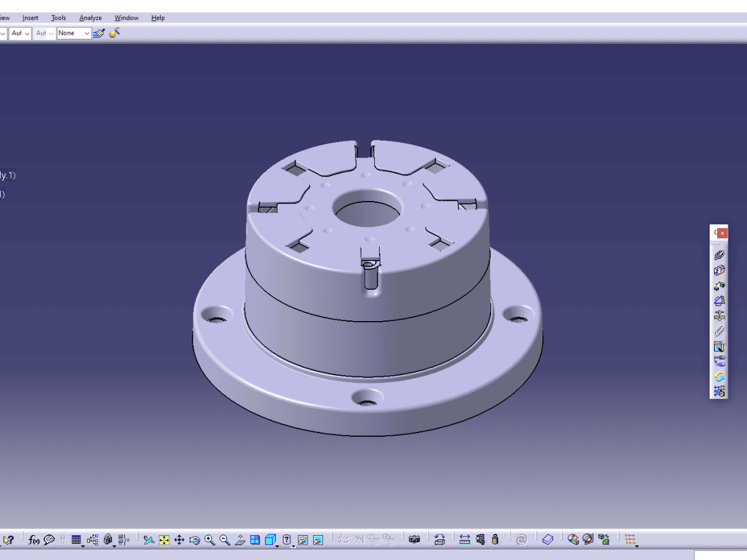Click the Fix Component anchor icon
747x560 pixels.
[x=719, y=315]
